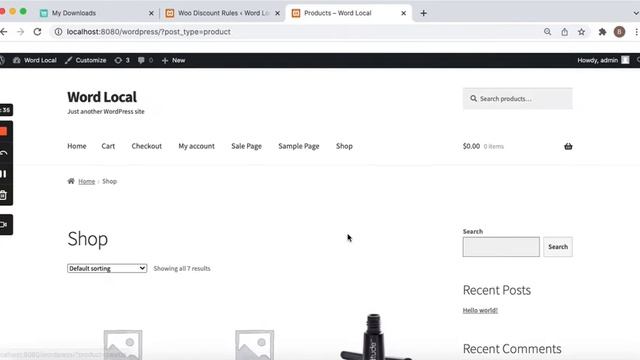Delete recording with trash icon

[3, 195]
